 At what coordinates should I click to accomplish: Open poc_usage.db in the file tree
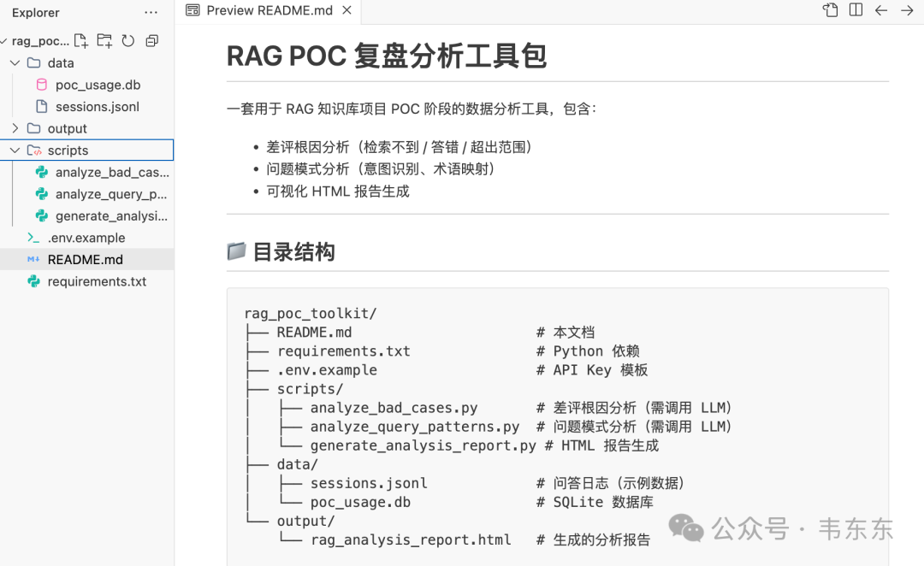98,85
